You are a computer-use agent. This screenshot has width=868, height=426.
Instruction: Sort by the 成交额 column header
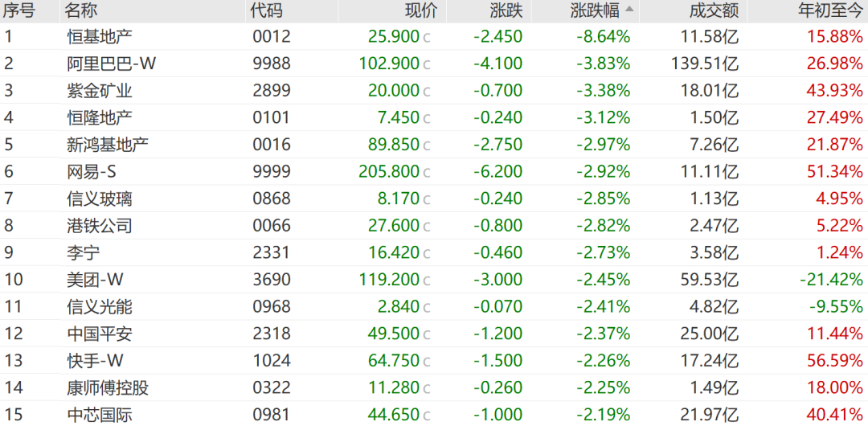pos(714,10)
